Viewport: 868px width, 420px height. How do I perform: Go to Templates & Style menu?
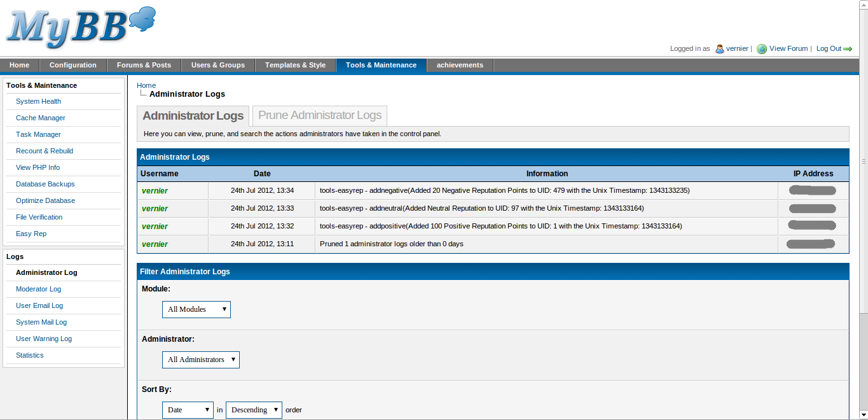point(295,65)
